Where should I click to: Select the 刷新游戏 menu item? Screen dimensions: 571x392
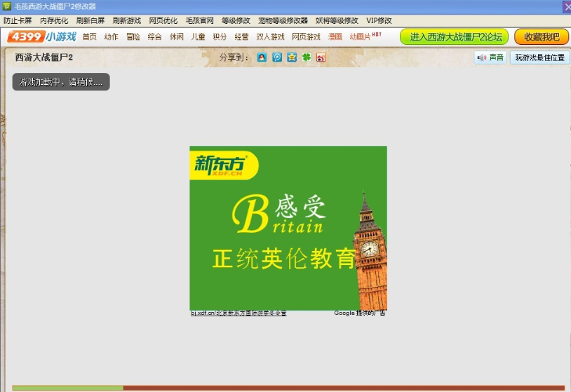pos(127,21)
